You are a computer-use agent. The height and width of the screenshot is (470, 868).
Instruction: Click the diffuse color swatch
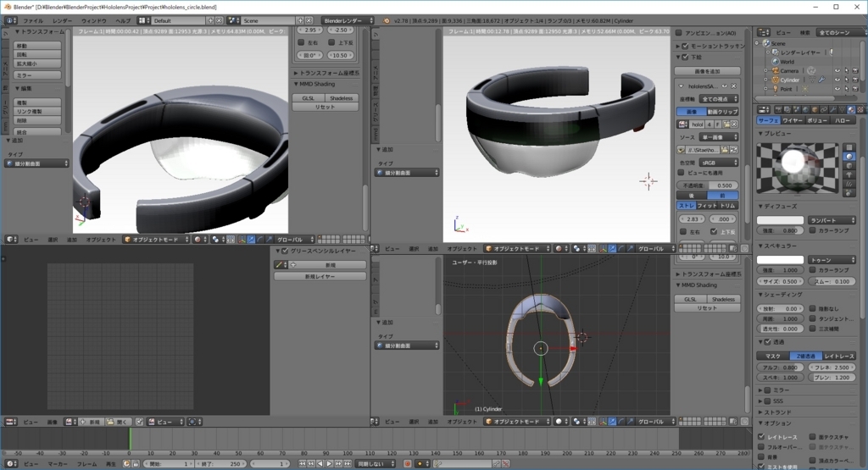pyautogui.click(x=780, y=220)
